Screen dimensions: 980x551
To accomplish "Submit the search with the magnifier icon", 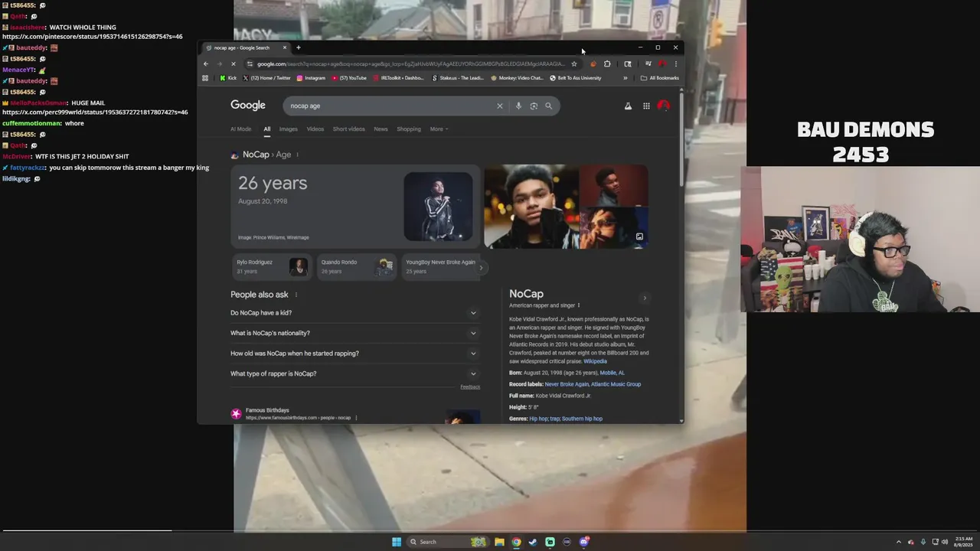I will click(548, 106).
